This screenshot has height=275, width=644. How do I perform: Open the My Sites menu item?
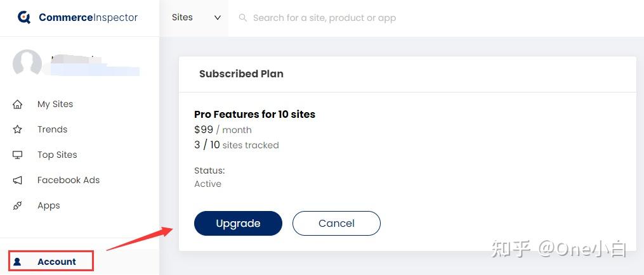click(55, 105)
